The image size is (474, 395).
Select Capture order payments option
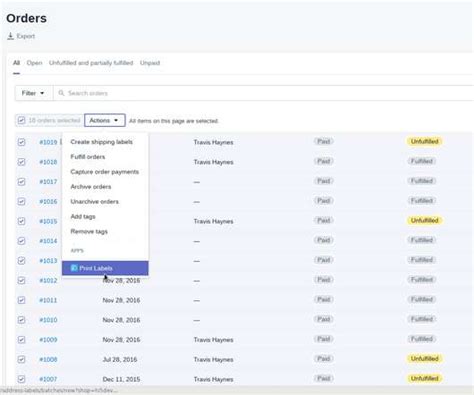pyautogui.click(x=105, y=172)
